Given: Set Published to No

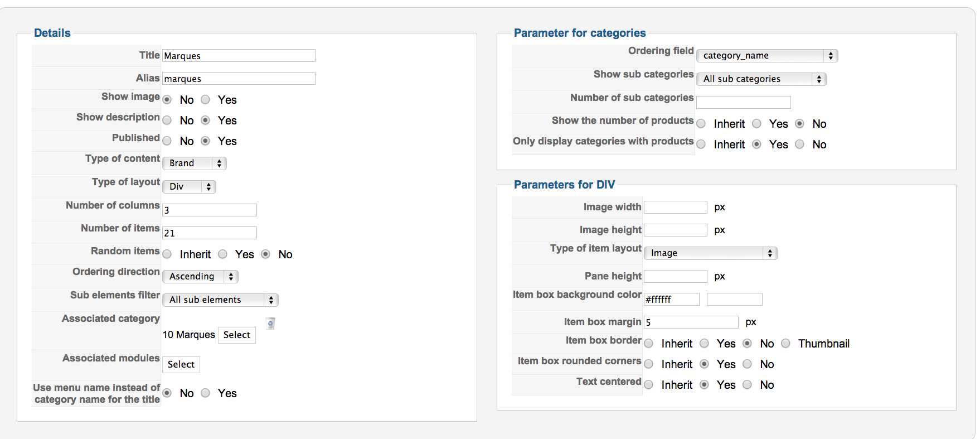Looking at the screenshot, I should pos(167,141).
